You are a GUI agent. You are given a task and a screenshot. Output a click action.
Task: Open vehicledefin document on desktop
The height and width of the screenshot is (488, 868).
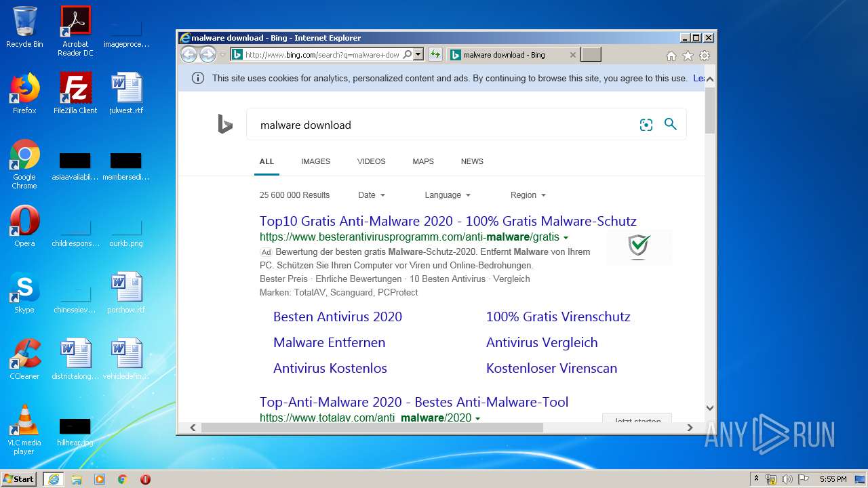126,359
